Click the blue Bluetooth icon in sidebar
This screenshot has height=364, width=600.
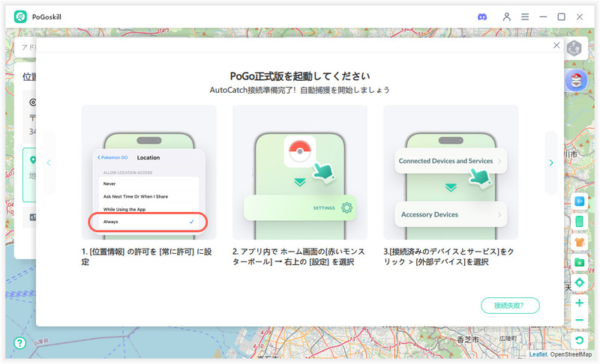click(579, 201)
